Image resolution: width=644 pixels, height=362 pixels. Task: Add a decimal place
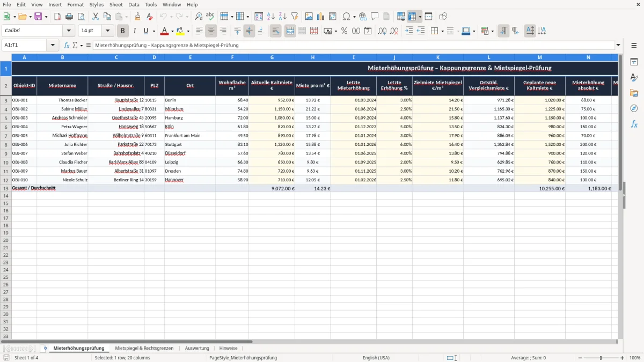(x=382, y=31)
